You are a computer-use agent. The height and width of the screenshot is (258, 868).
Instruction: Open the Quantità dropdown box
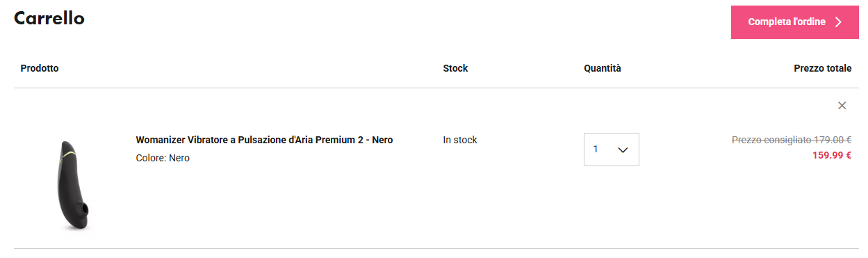(612, 150)
